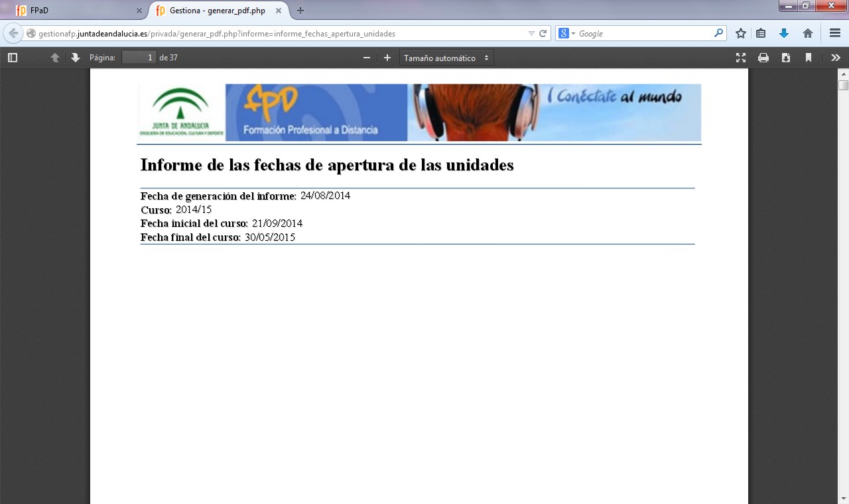
Task: Click the report title heading
Action: coord(327,164)
